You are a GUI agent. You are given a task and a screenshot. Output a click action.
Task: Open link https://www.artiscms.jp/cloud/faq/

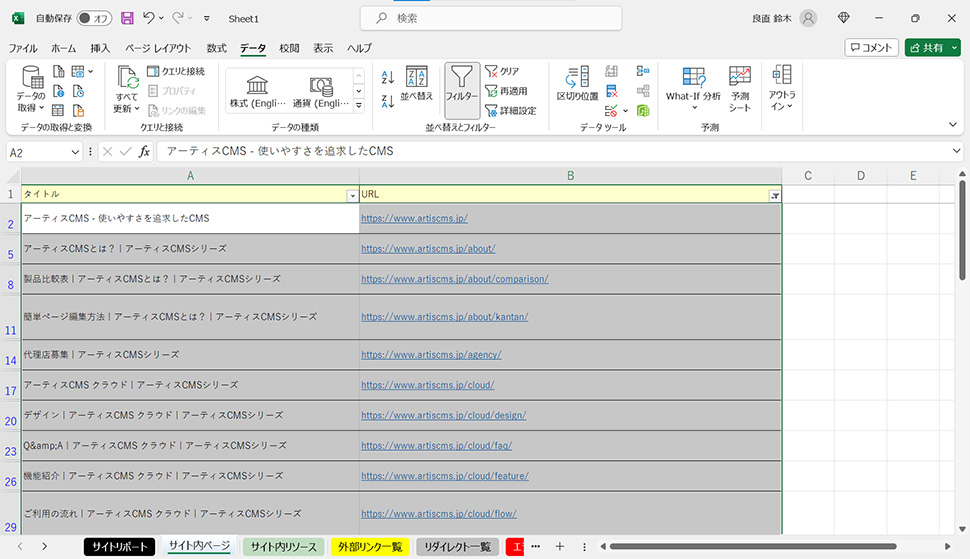pos(437,445)
